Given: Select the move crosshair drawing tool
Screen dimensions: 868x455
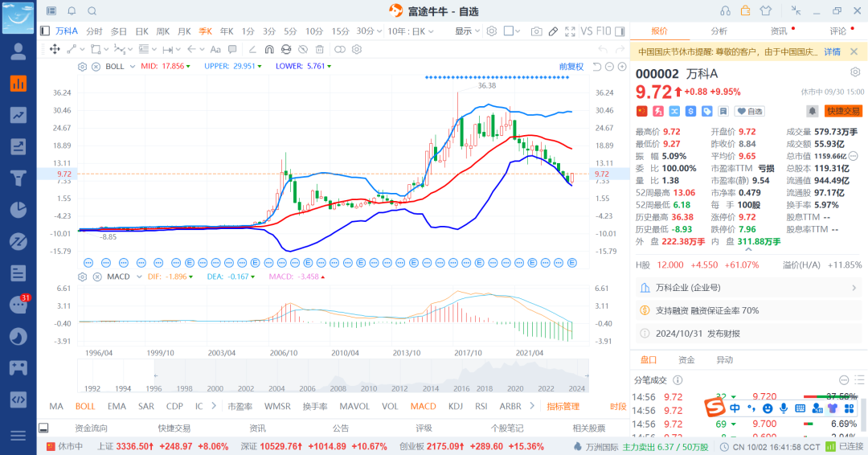Looking at the screenshot, I should click(x=55, y=49).
